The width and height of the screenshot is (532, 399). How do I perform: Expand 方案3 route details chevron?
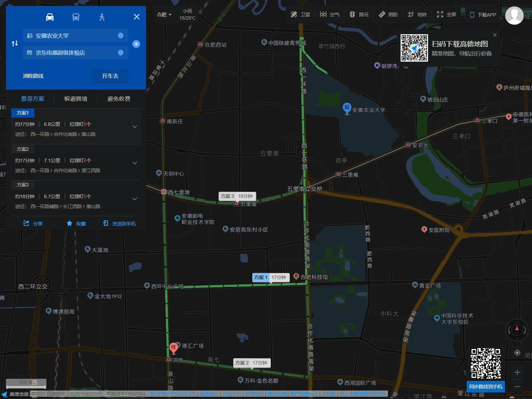coord(135,199)
